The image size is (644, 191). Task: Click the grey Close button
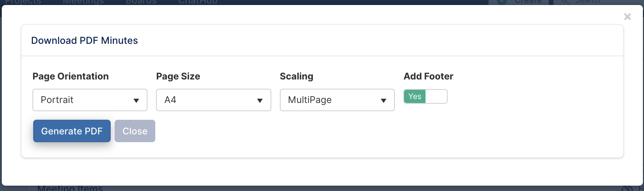pos(135,131)
